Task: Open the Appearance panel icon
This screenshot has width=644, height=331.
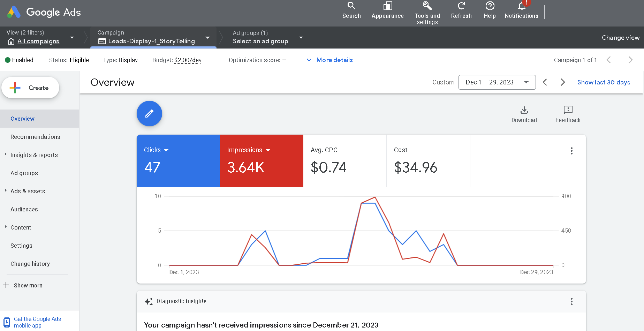Action: click(387, 6)
